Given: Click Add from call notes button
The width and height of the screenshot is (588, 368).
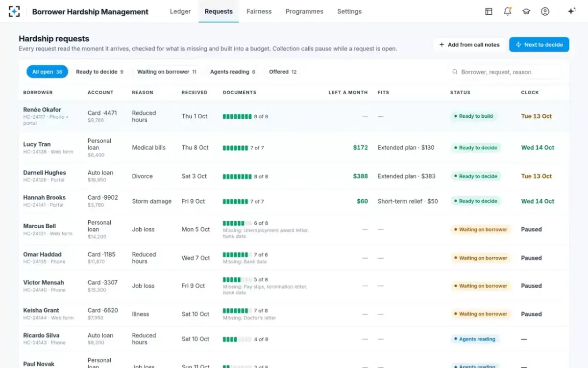Looking at the screenshot, I should pos(469,45).
